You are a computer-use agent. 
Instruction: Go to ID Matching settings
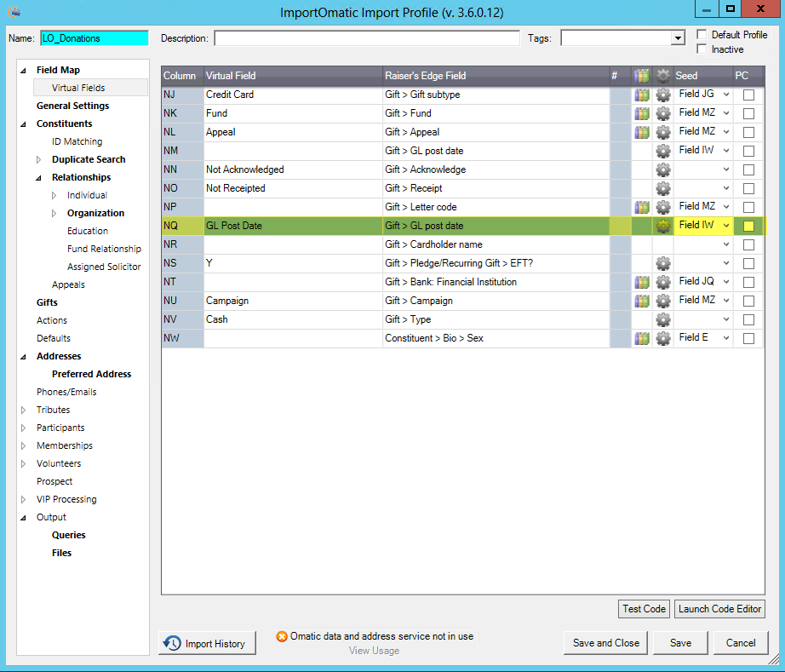[77, 141]
